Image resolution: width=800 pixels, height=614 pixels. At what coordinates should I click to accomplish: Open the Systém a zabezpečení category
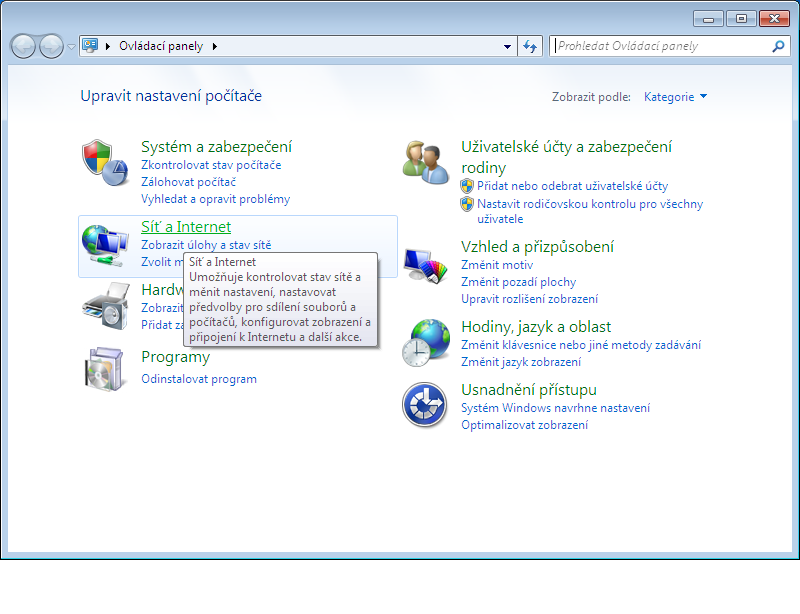[x=216, y=147]
